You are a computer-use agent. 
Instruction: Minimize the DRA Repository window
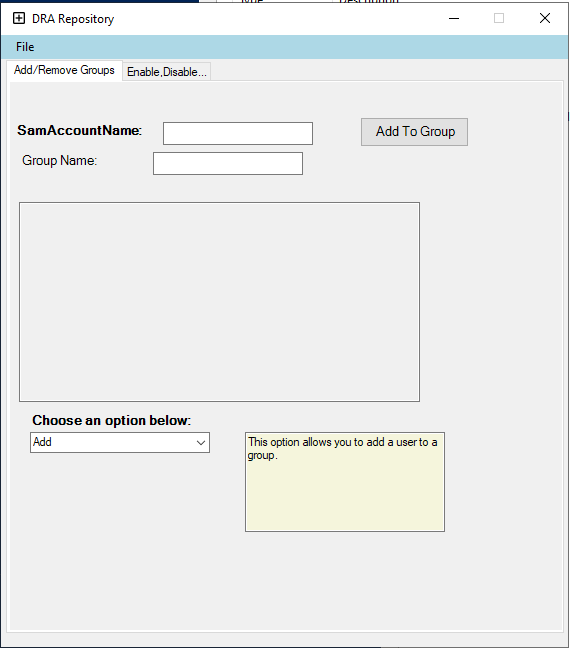[454, 18]
